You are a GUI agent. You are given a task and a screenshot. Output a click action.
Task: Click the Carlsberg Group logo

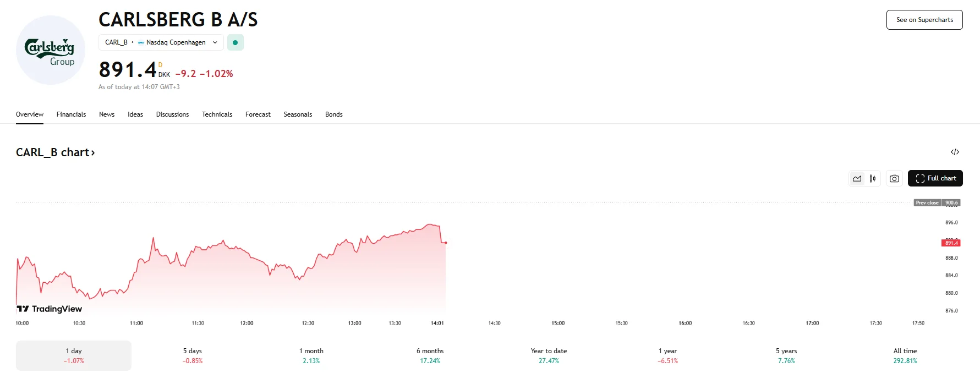tap(51, 50)
